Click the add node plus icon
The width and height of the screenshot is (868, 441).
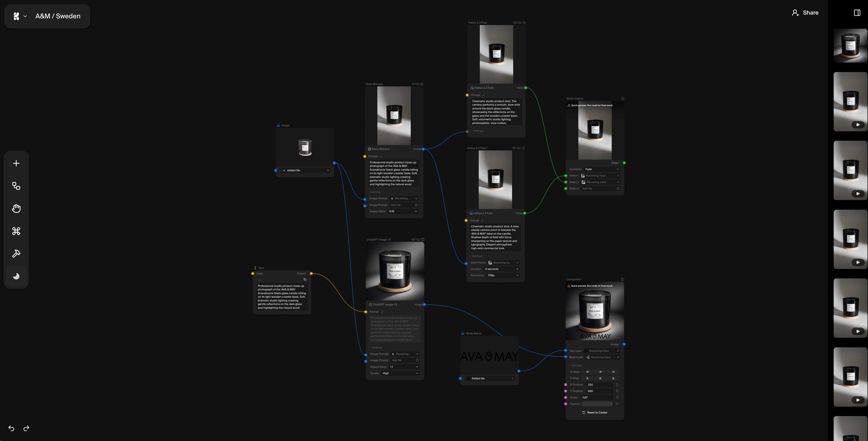click(x=16, y=164)
